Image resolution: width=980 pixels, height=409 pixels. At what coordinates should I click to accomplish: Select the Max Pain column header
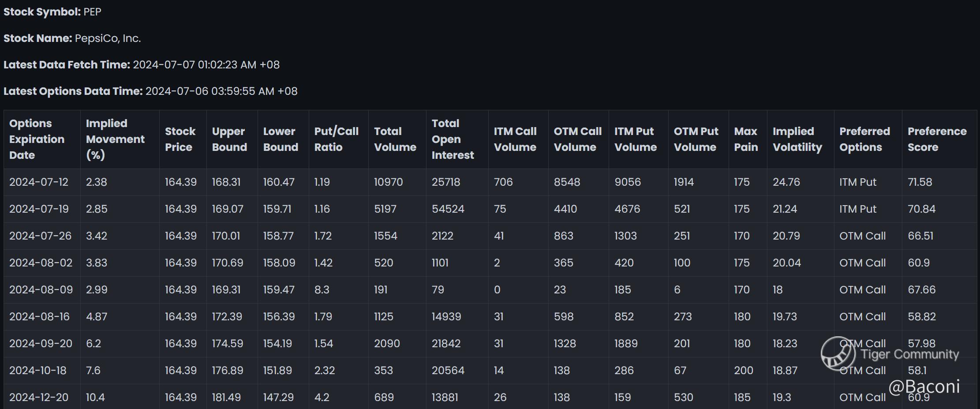tap(746, 139)
